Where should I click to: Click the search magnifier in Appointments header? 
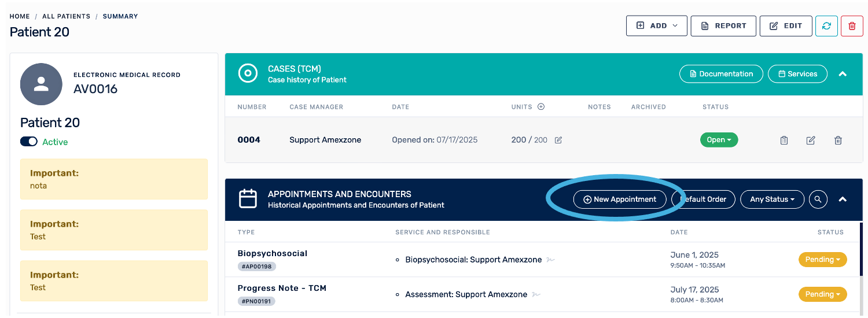point(818,199)
